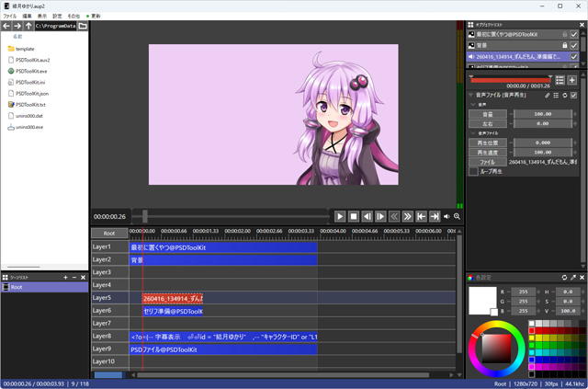This screenshot has width=588, height=389.
Task: Open the template folder
Action: [x=21, y=49]
